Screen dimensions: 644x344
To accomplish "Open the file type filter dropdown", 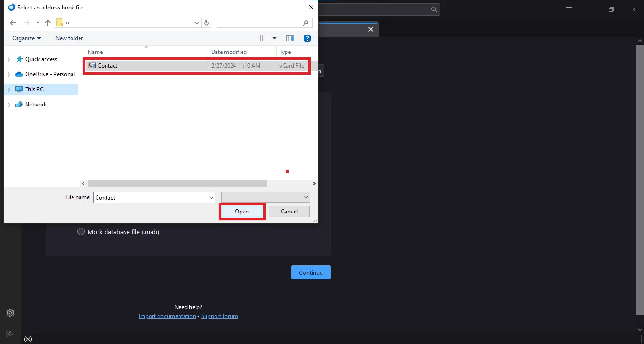I will tap(266, 197).
